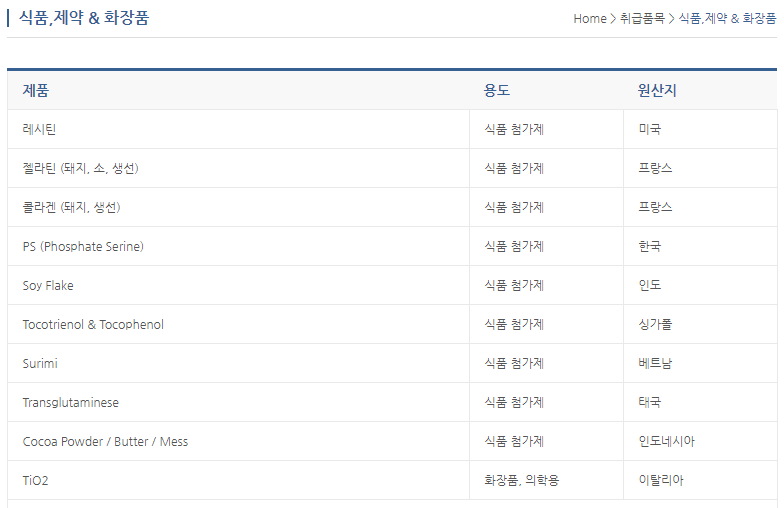Click the Soy Flake product entry
This screenshot has height=508, width=784.
48,286
